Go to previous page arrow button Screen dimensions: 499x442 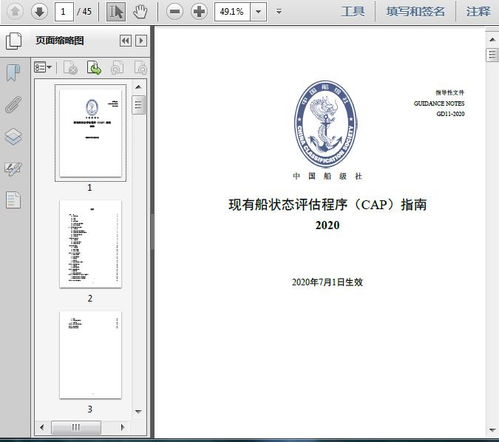[x=15, y=12]
